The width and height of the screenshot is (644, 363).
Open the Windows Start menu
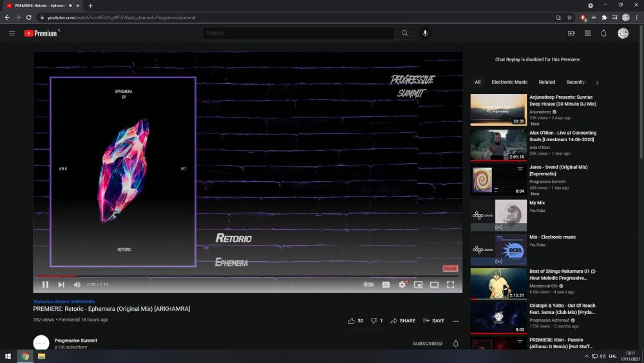(x=8, y=357)
